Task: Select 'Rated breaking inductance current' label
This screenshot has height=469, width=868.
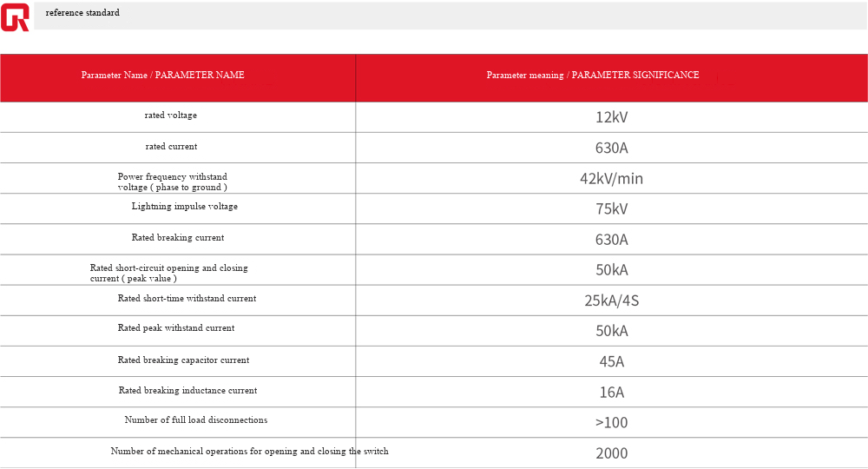Action: 187,391
